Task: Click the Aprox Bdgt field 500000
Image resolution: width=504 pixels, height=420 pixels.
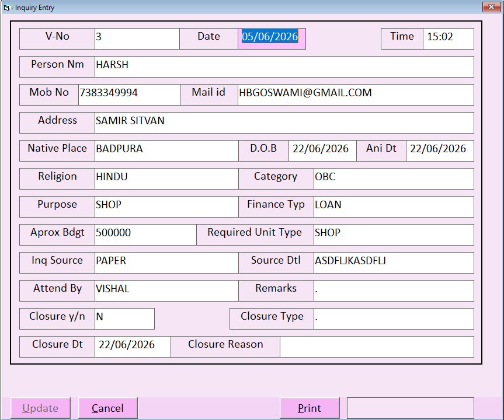Action: (145, 235)
